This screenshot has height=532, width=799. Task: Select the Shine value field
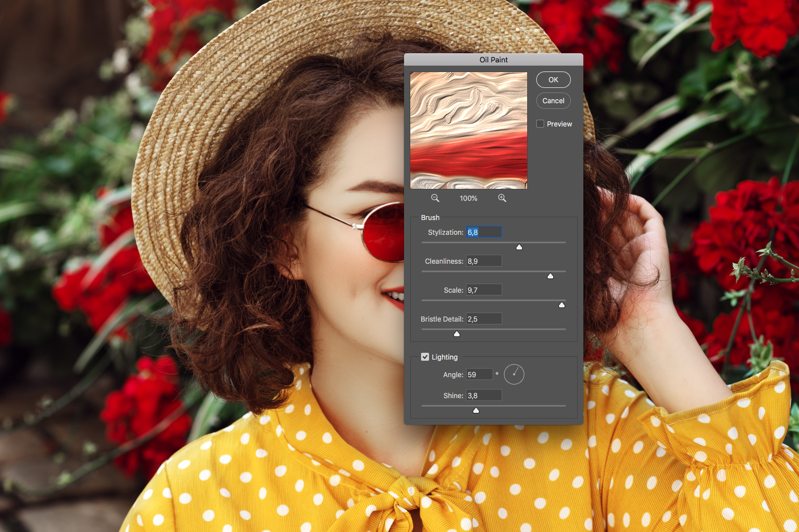pos(484,395)
